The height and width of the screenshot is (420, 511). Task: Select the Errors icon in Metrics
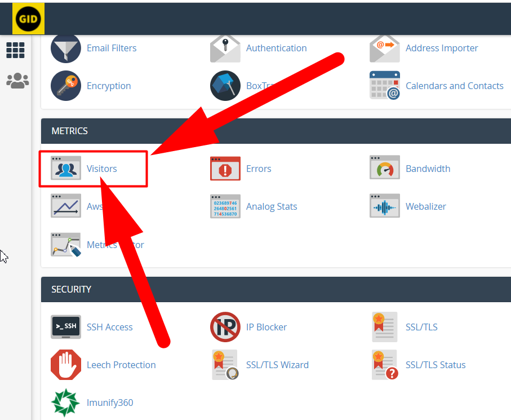pos(225,168)
